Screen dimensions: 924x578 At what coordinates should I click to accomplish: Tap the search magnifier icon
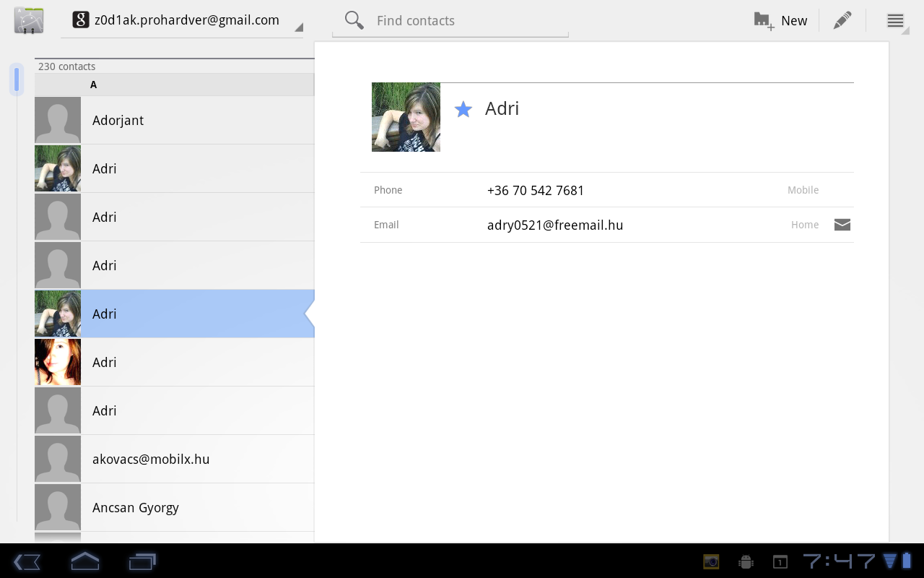(354, 20)
